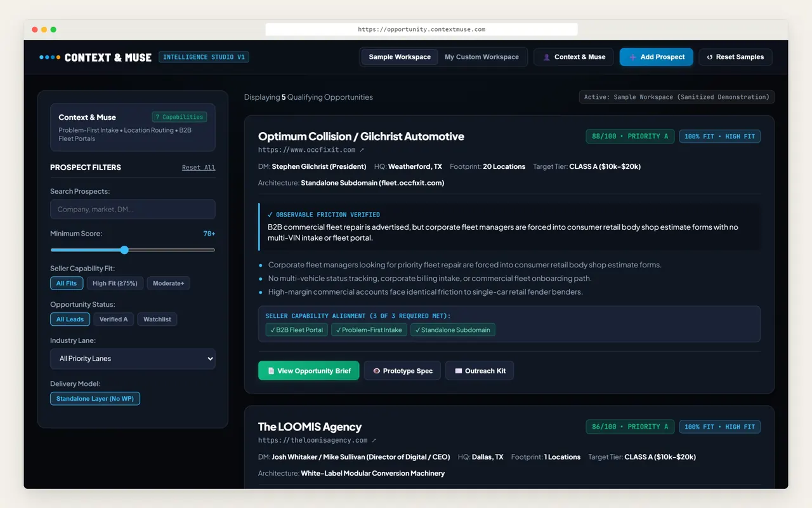
Task: Click 100% Fit badge on Optimum Collision card
Action: coord(720,137)
